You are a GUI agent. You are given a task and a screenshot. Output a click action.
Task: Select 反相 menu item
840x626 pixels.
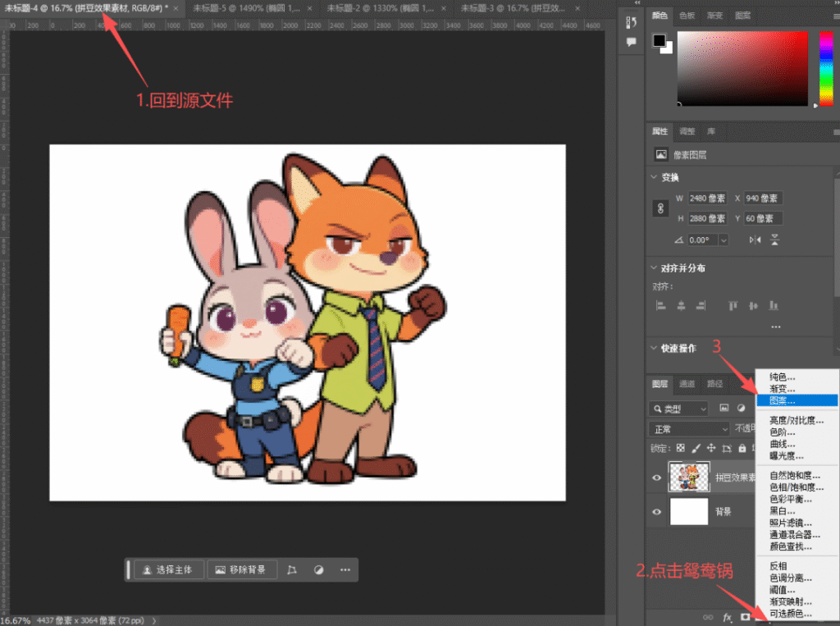pyautogui.click(x=797, y=566)
